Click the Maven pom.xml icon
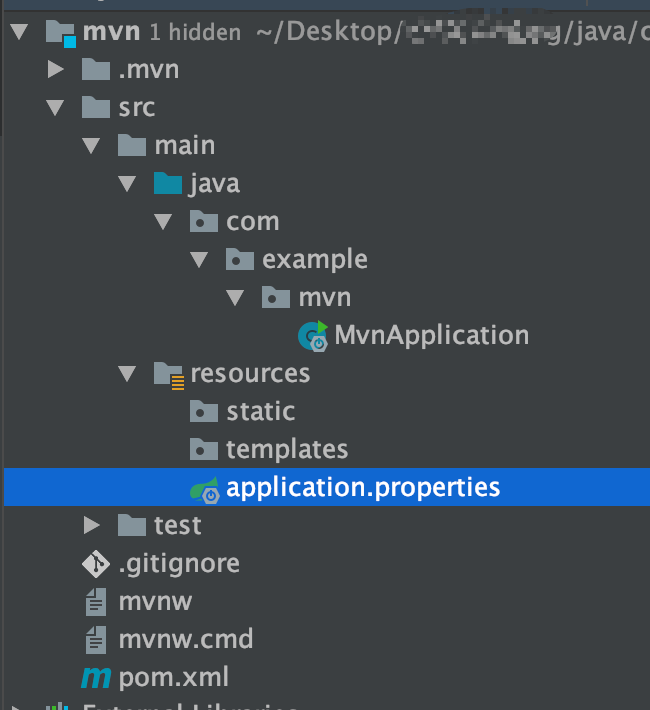Image resolution: width=650 pixels, height=710 pixels. [x=96, y=678]
